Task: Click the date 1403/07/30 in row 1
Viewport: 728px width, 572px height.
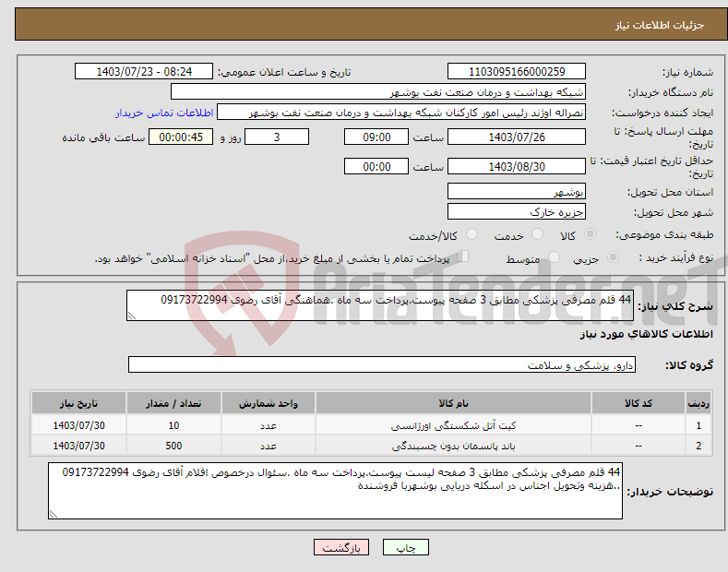Action: tap(79, 425)
